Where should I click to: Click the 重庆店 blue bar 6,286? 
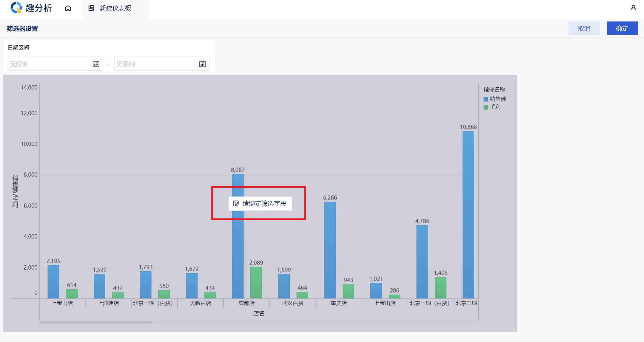pyautogui.click(x=330, y=250)
